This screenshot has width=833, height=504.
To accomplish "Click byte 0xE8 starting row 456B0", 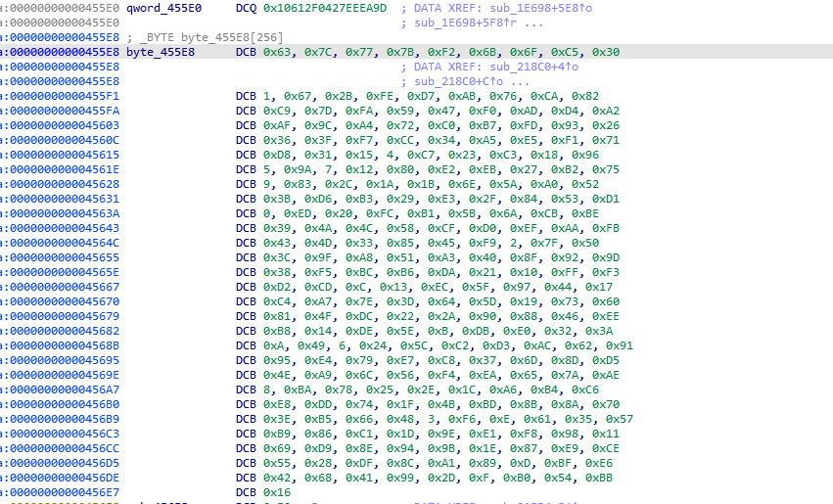I will pos(277,405).
